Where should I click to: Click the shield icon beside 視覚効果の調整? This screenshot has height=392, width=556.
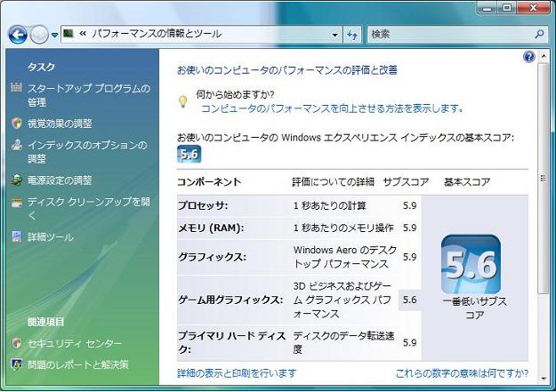(16, 123)
